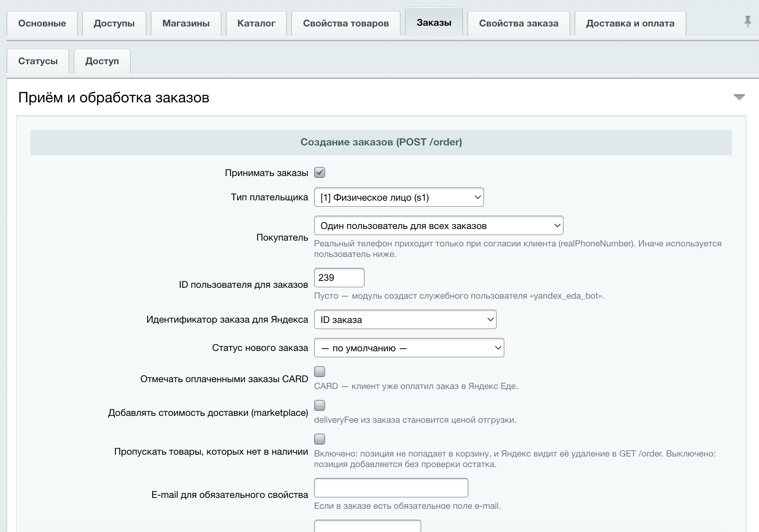Select the Статусы sub-tab
Image resolution: width=759 pixels, height=532 pixels.
point(38,61)
